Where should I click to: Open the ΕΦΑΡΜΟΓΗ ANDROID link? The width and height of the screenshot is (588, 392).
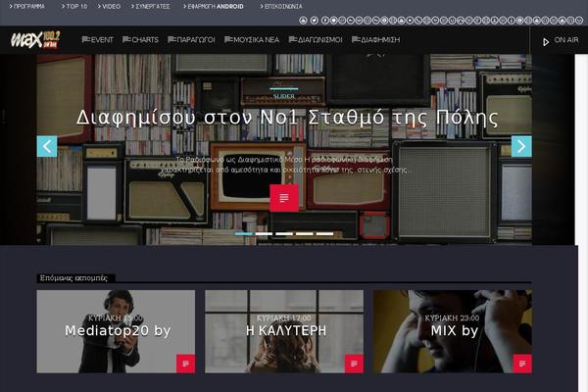point(214,7)
